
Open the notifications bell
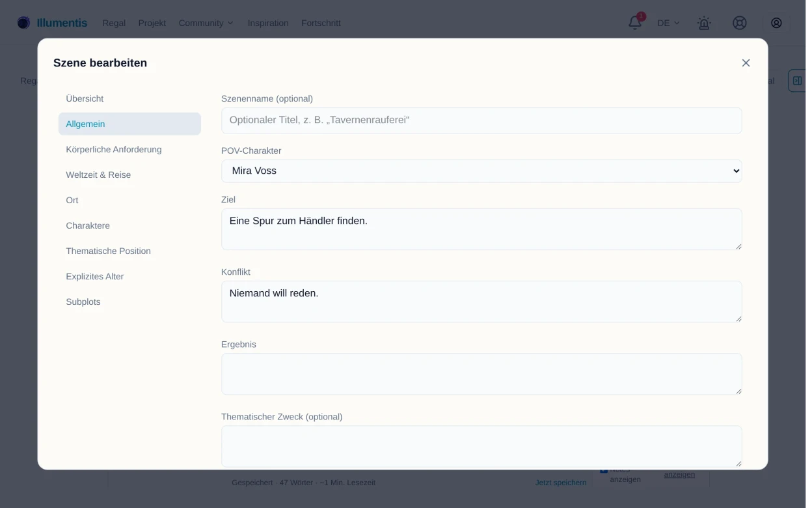click(635, 23)
